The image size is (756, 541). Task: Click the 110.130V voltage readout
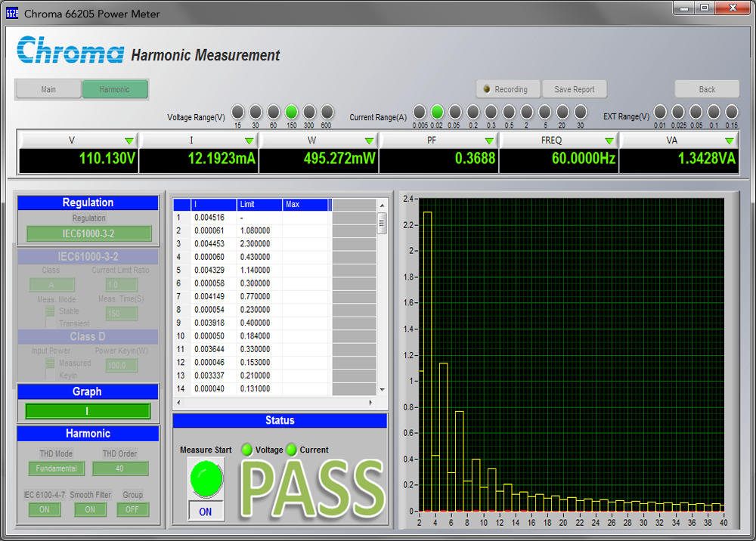tap(79, 159)
